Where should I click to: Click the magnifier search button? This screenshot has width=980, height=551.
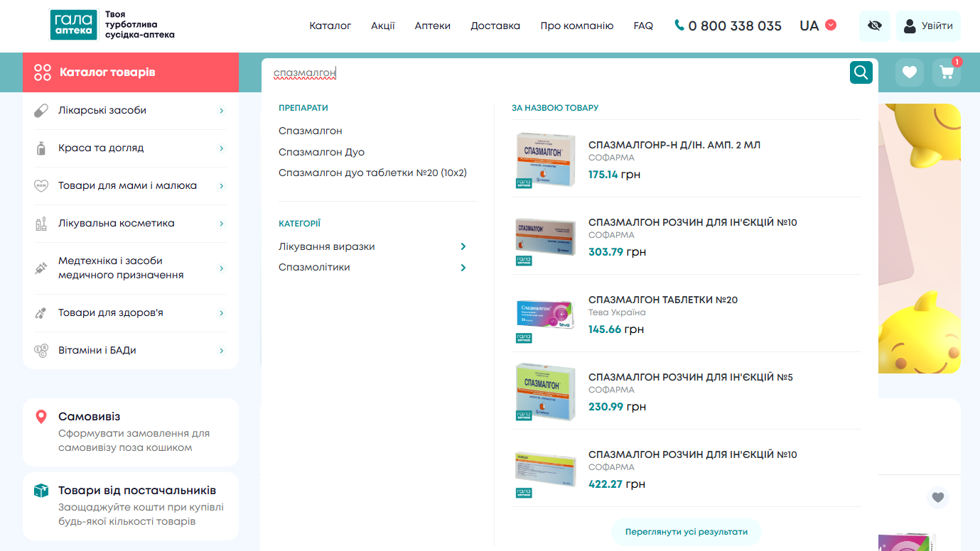click(861, 72)
